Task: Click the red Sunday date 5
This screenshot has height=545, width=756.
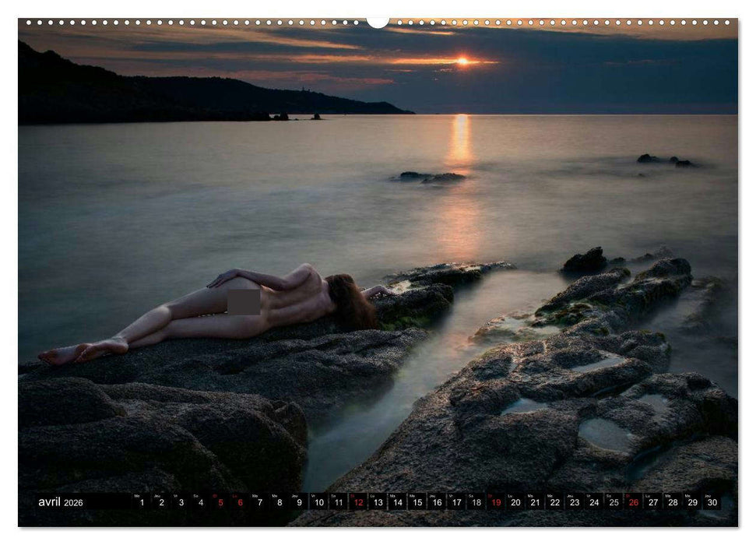Action: tap(220, 503)
